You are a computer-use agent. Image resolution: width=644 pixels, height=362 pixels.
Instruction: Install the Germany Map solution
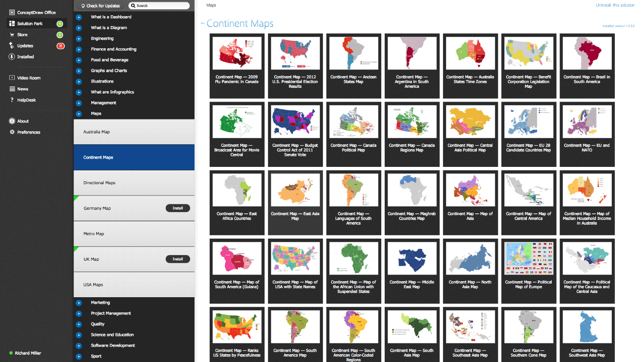pyautogui.click(x=178, y=208)
